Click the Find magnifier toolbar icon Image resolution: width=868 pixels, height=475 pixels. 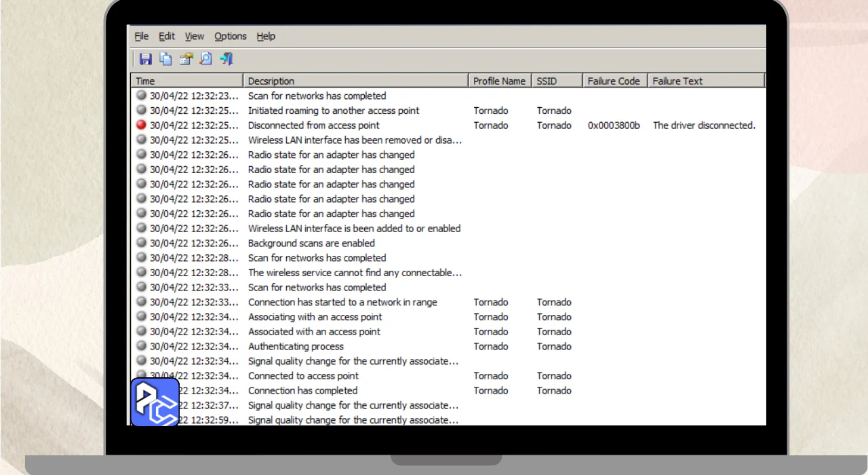205,59
